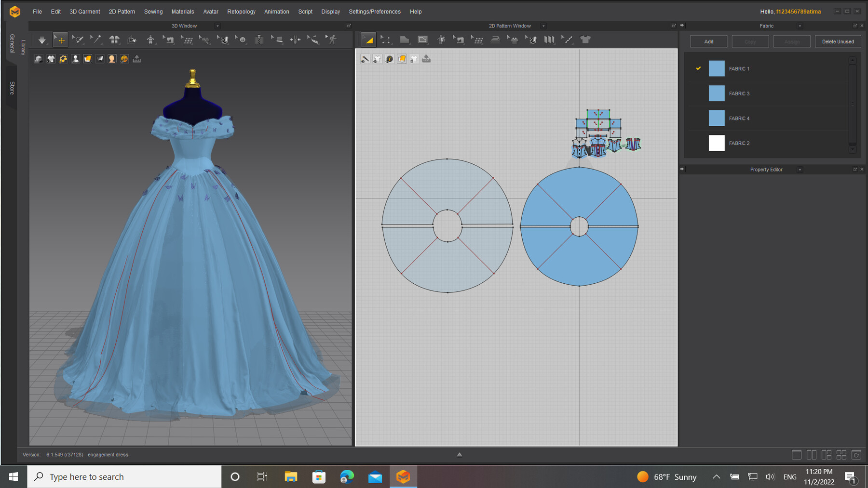Toggle Show 3D Garment visibility

(51, 59)
